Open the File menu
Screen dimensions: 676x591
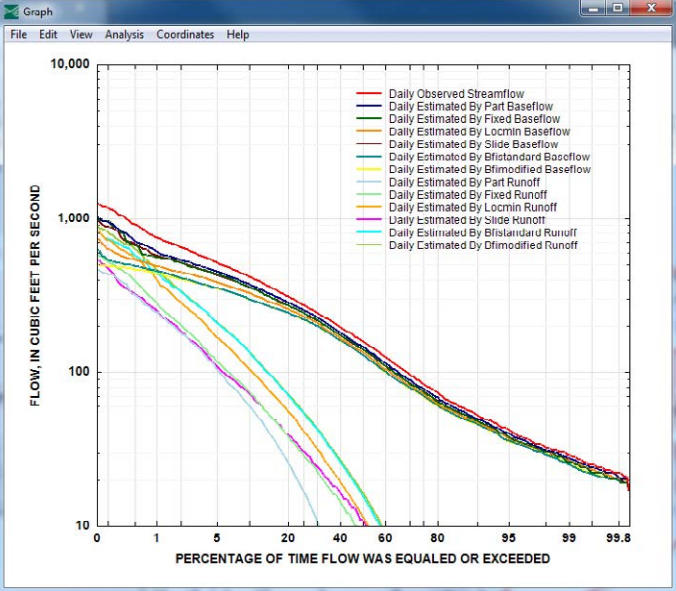tap(18, 34)
